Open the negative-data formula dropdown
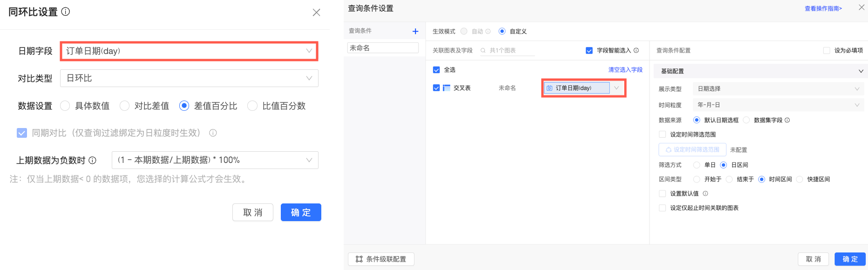Screen dimensions: 868x270 coord(215,160)
